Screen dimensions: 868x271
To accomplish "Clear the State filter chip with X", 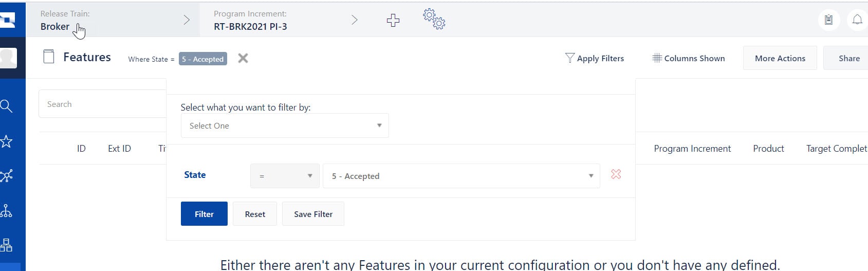I will tap(243, 58).
